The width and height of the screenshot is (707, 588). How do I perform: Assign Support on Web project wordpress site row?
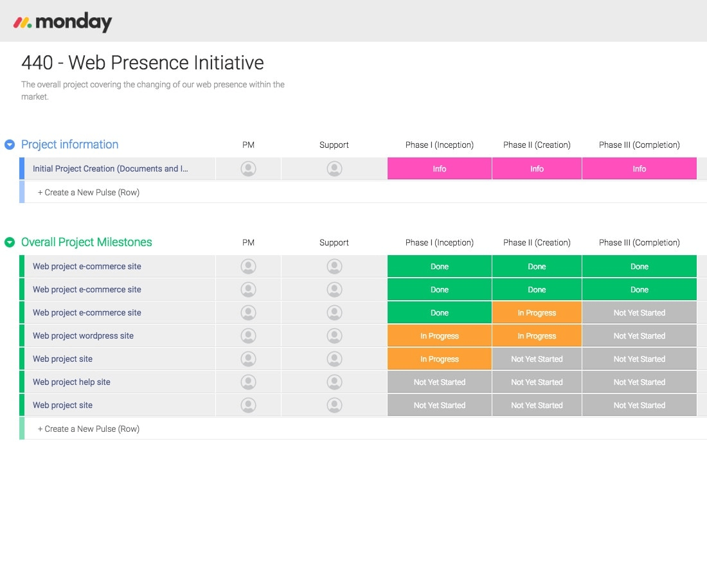click(334, 335)
